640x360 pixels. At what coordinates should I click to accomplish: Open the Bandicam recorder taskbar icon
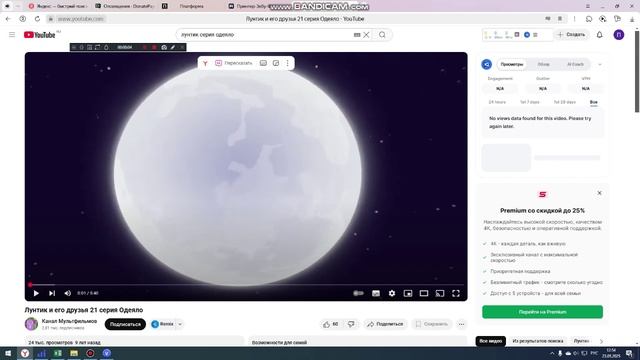click(90, 353)
